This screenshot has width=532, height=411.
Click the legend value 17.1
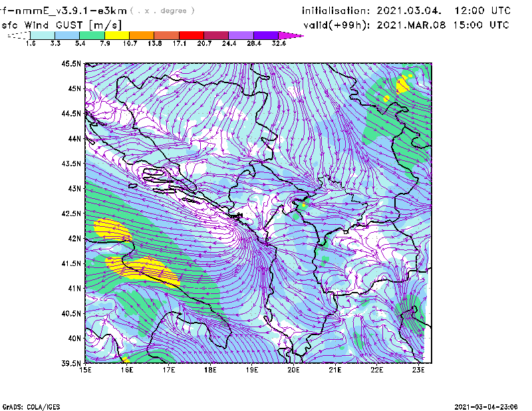(180, 43)
